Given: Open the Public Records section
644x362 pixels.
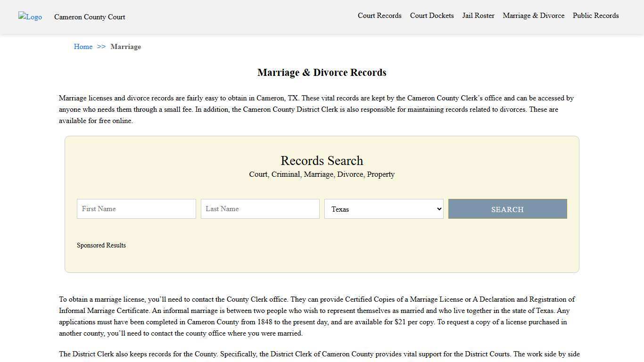Looking at the screenshot, I should [x=595, y=16].
